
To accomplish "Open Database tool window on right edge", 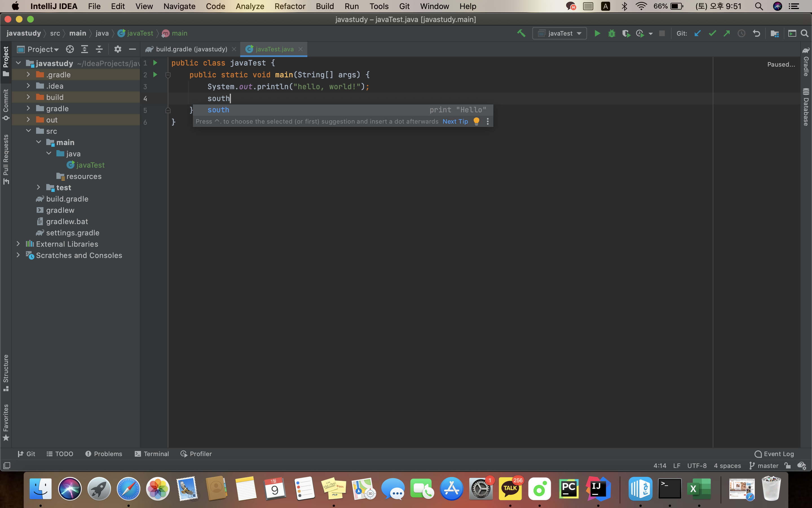I will (806, 107).
